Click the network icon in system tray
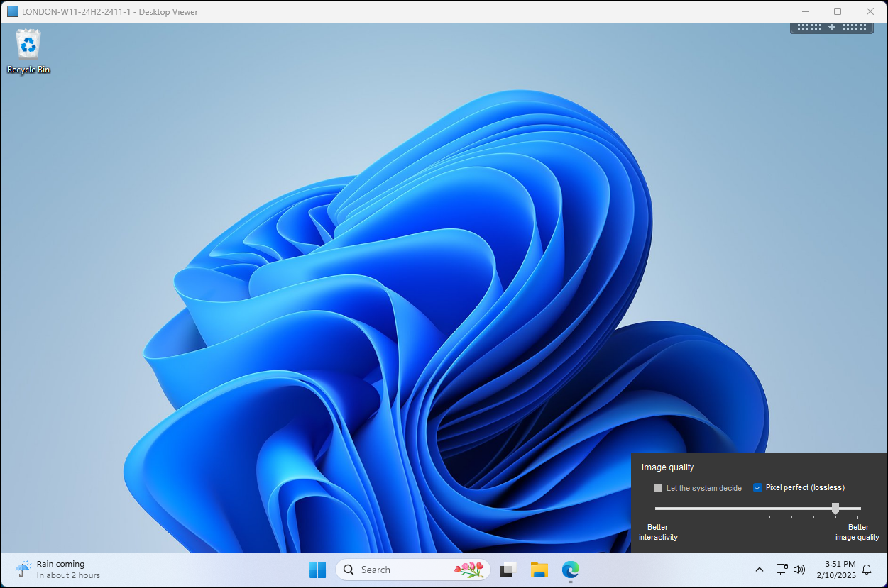The image size is (888, 588). pos(782,570)
